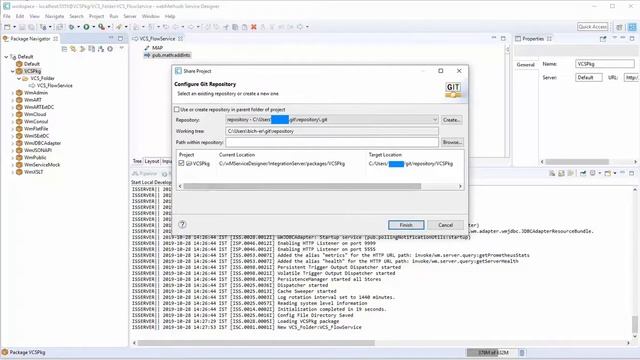Click the Refresh icon in Package Navigator toolbar
Viewport: 640px width, 360px height.
pyautogui.click(x=110, y=49)
